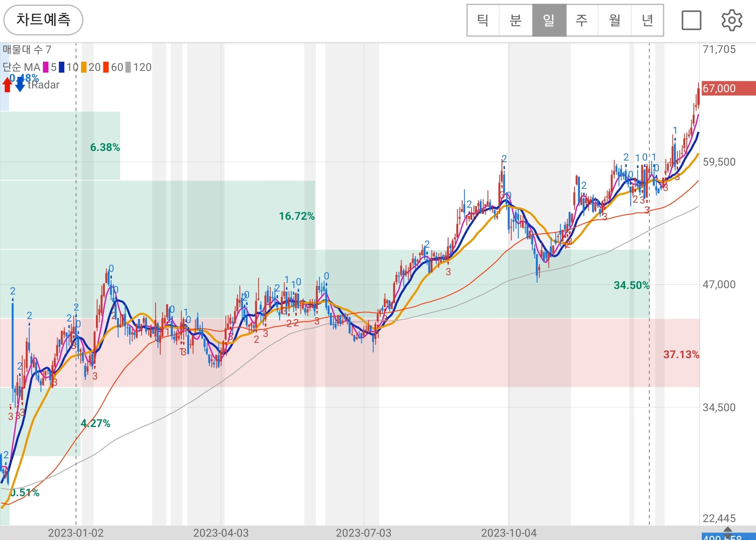756x540 pixels.
Task: Click the 0.51% volume profile bar label
Action: click(25, 493)
